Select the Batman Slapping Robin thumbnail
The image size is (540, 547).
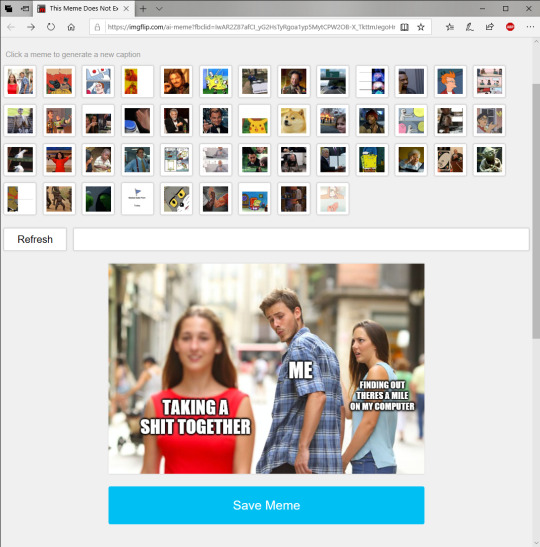click(x=59, y=81)
